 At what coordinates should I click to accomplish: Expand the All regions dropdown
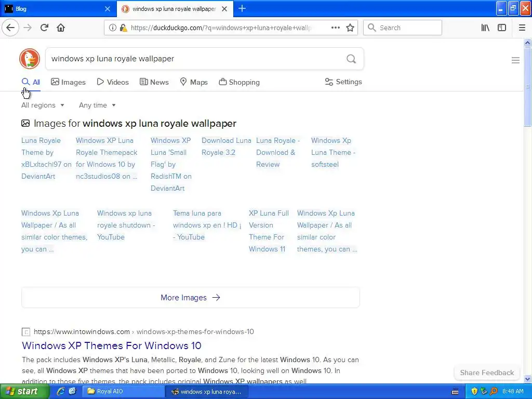click(43, 105)
